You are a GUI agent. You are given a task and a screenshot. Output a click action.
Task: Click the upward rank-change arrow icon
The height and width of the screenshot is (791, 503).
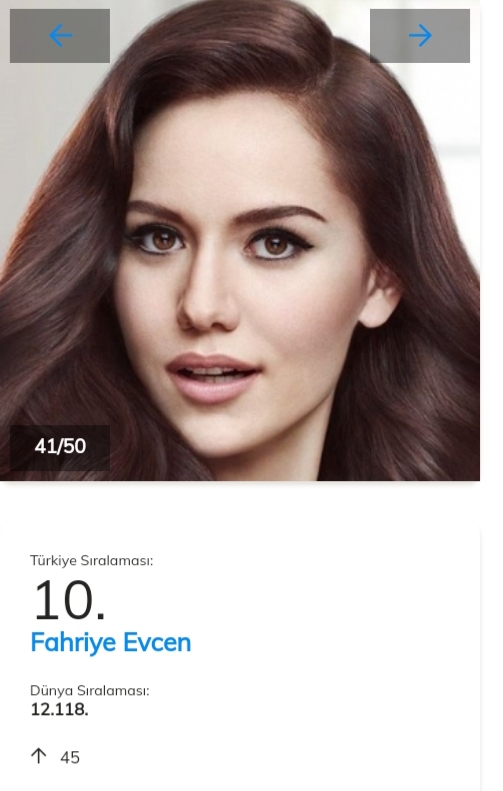pyautogui.click(x=38, y=756)
